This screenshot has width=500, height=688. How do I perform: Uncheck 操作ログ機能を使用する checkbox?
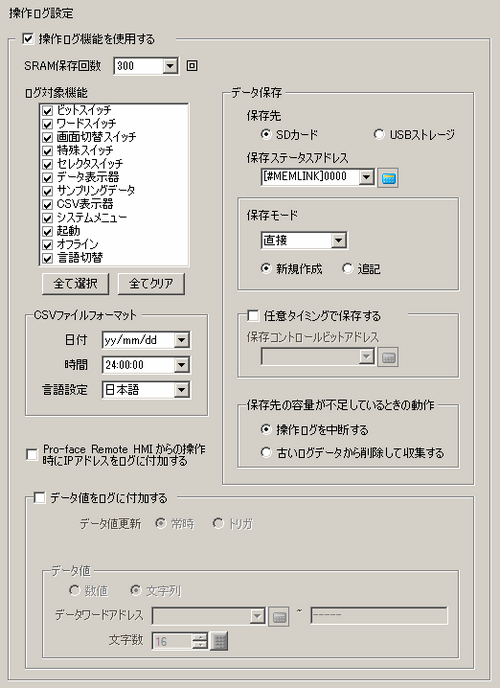coord(28,39)
